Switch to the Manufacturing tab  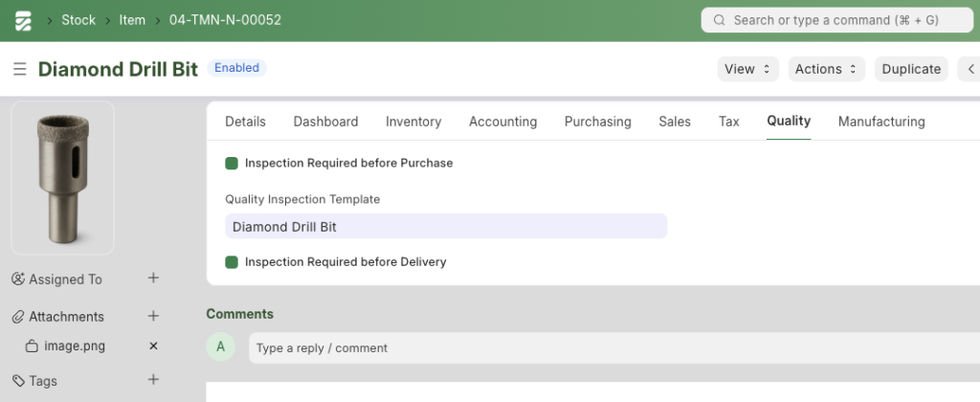coord(881,122)
